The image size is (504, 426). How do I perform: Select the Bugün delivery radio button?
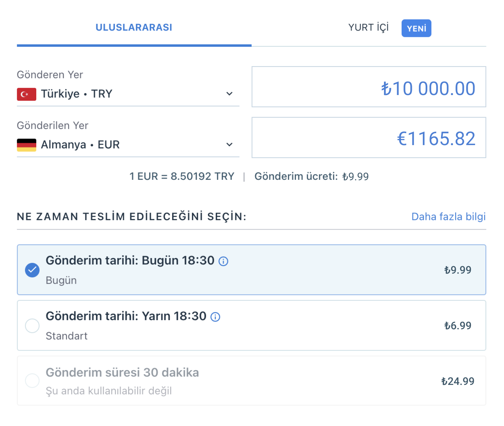coord(32,270)
